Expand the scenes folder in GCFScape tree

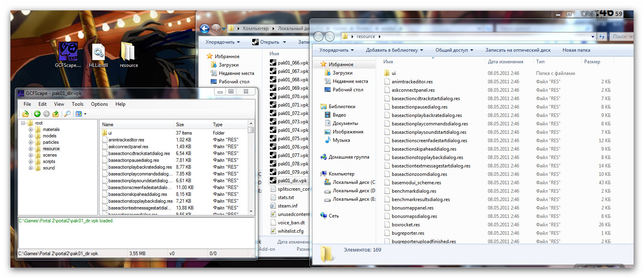point(30,155)
